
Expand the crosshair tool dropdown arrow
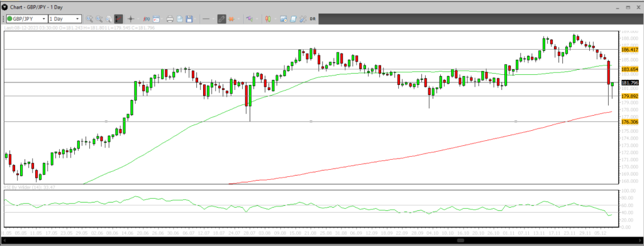[138, 19]
